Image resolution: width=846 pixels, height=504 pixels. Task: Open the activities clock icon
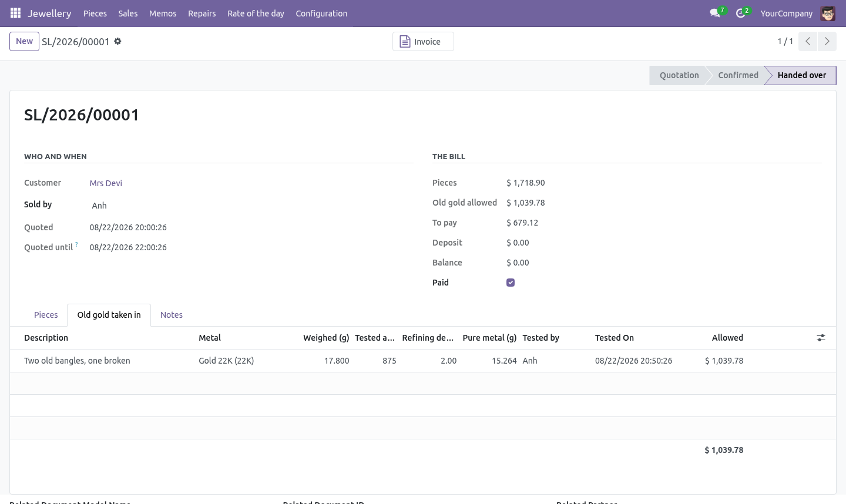click(x=741, y=13)
